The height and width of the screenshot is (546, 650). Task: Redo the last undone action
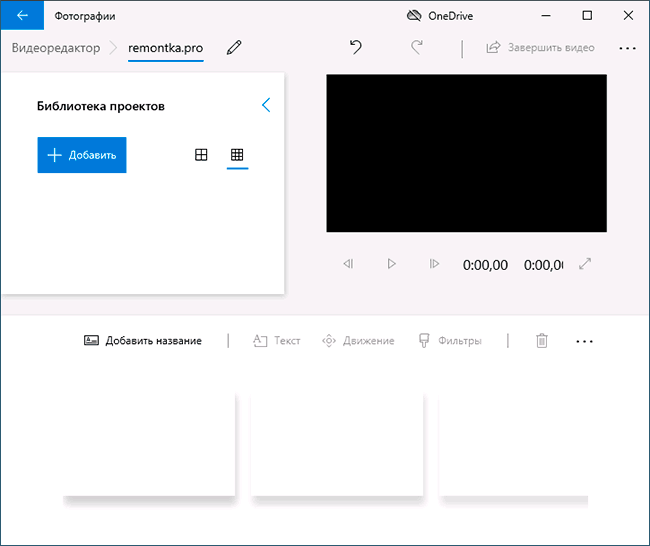pos(417,47)
